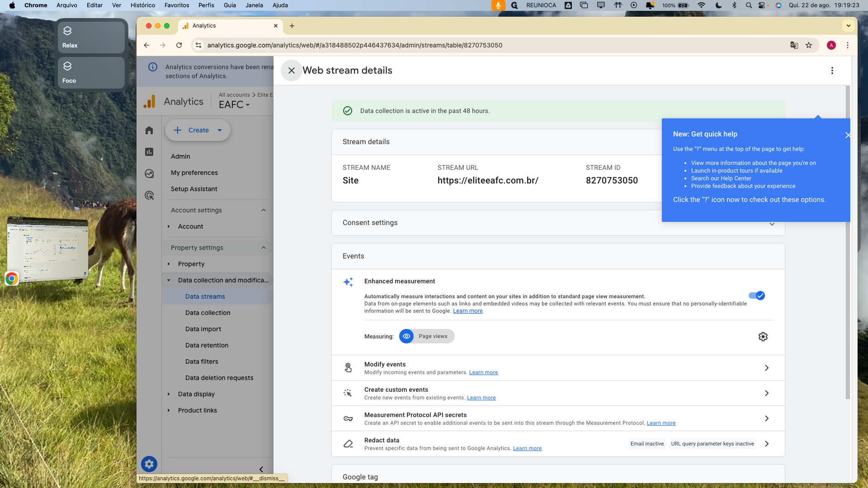The height and width of the screenshot is (488, 868).
Task: Open the Chrome three-dot menu
Action: (x=847, y=45)
